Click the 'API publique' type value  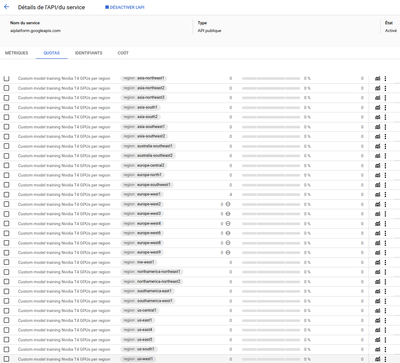click(209, 31)
